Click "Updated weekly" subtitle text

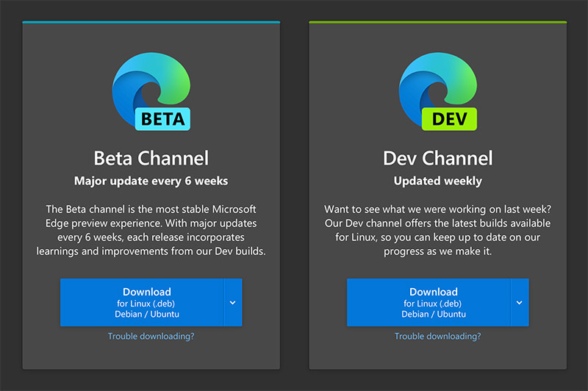(437, 181)
